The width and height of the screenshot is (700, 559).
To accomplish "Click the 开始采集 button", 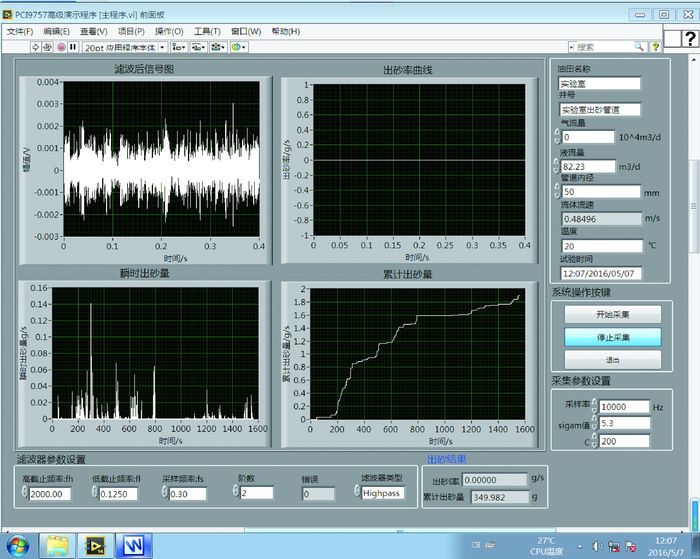I will (x=612, y=314).
